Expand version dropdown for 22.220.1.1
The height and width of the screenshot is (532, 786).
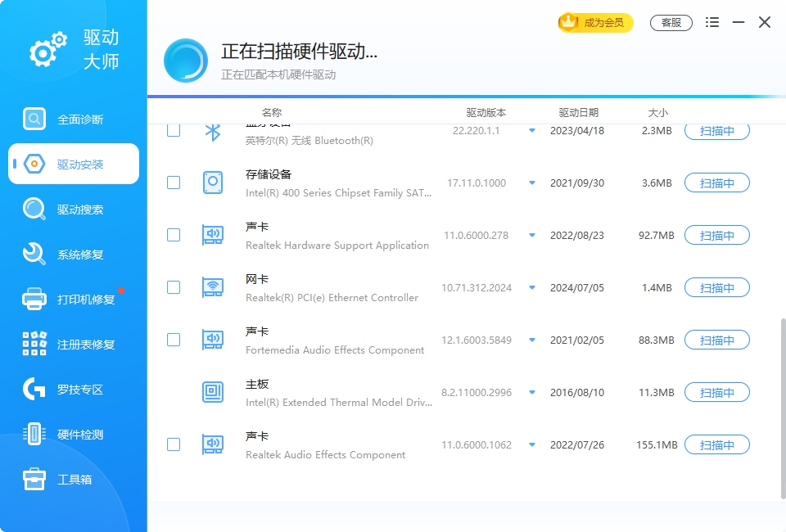click(532, 131)
